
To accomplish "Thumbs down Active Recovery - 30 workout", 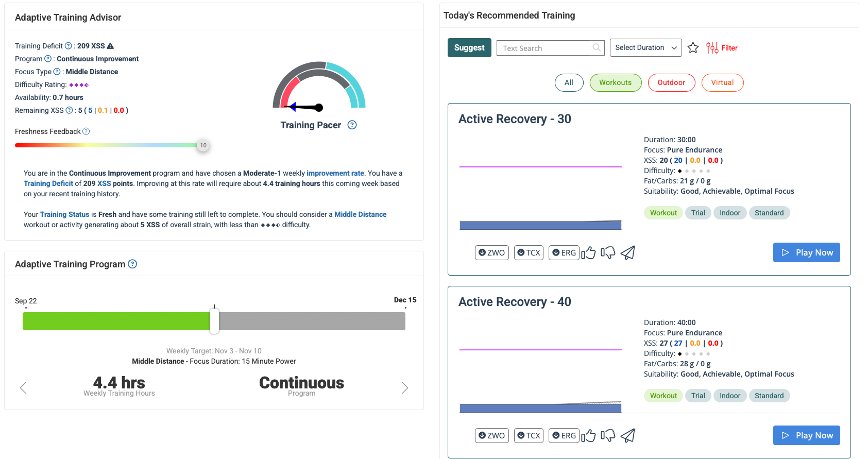I will coord(608,252).
